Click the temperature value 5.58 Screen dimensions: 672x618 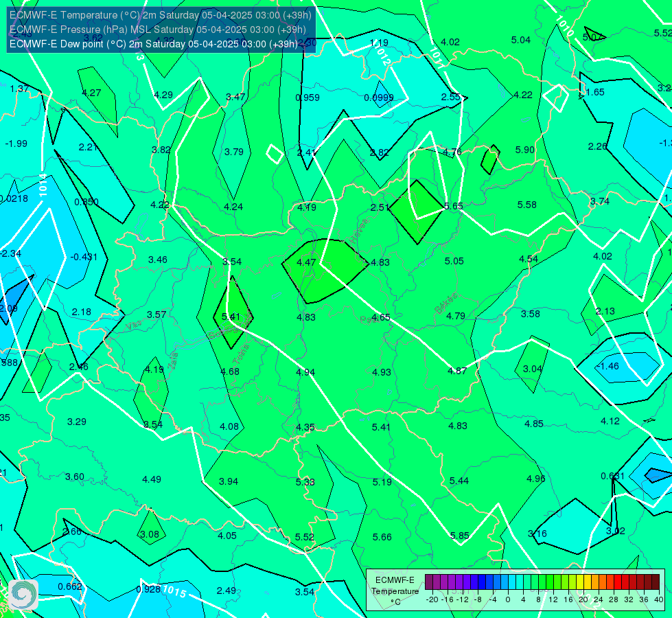pos(526,205)
